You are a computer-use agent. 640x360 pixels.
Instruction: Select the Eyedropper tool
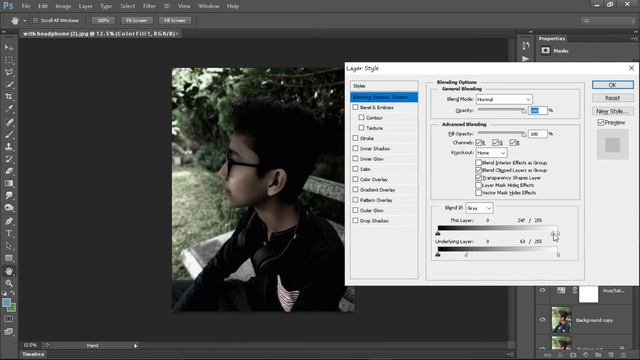(x=9, y=109)
